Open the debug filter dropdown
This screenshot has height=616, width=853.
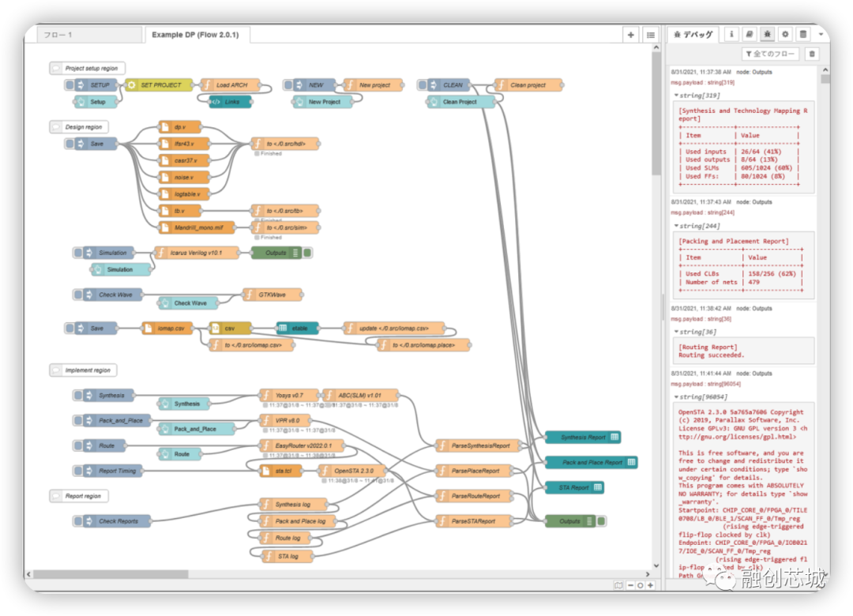pos(770,54)
